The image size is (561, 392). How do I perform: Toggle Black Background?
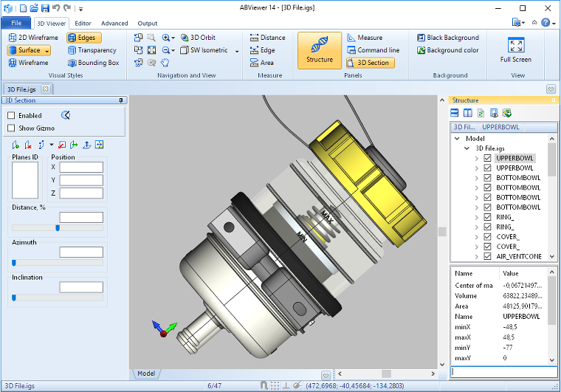448,38
